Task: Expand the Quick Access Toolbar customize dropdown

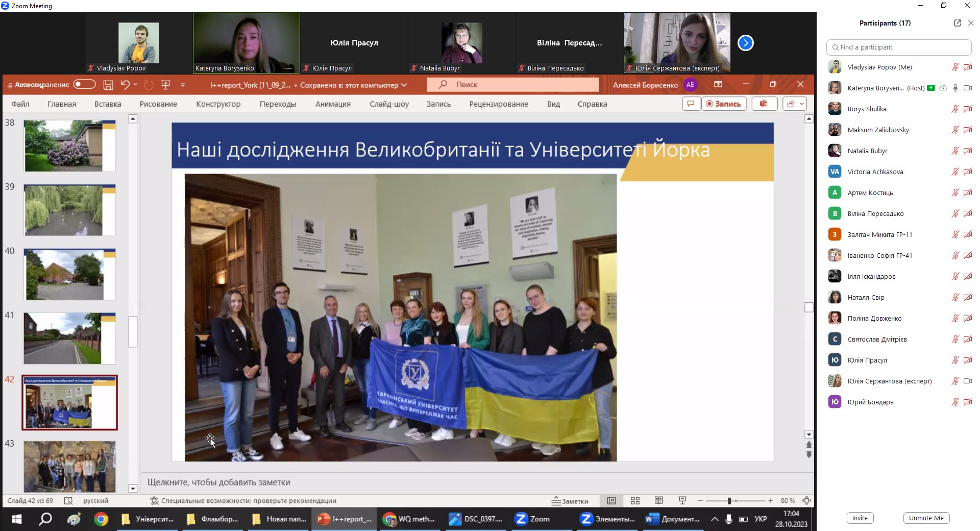Action: (183, 85)
